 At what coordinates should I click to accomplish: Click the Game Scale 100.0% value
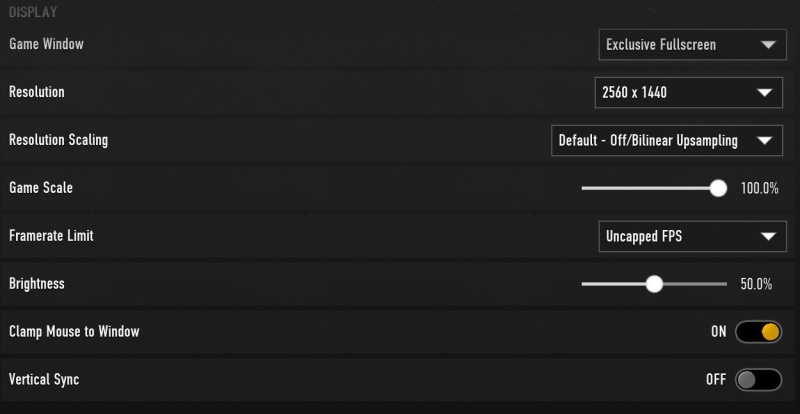[x=759, y=188]
